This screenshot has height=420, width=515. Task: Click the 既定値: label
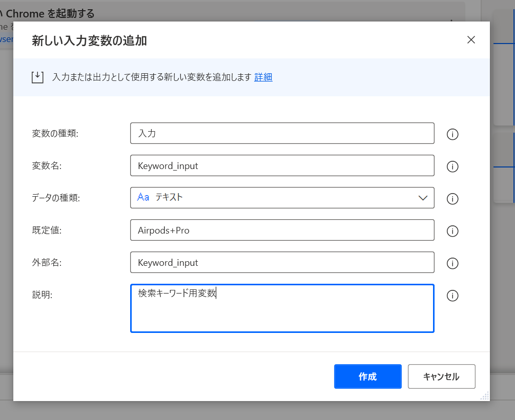pos(47,230)
